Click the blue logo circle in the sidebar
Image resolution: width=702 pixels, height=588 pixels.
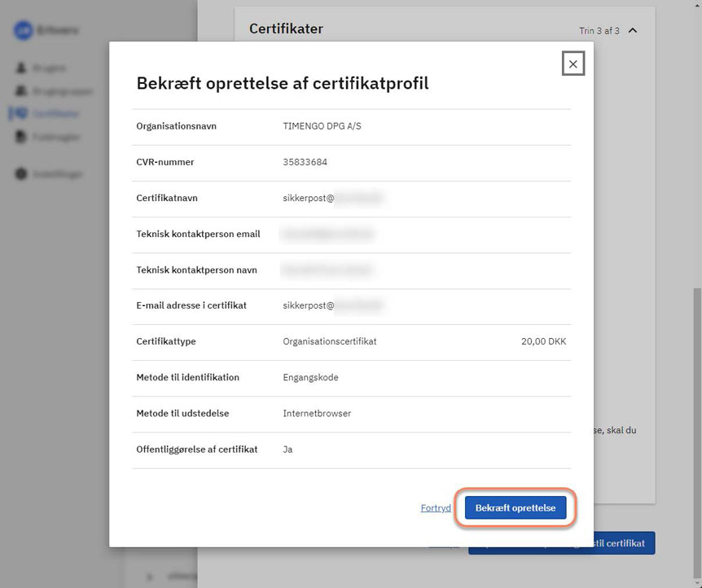click(24, 30)
